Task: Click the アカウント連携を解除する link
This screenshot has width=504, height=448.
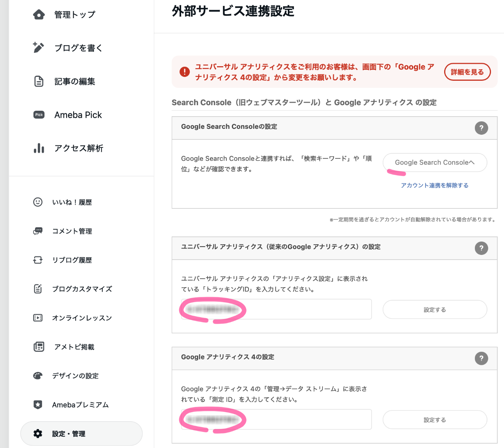Action: tap(435, 185)
